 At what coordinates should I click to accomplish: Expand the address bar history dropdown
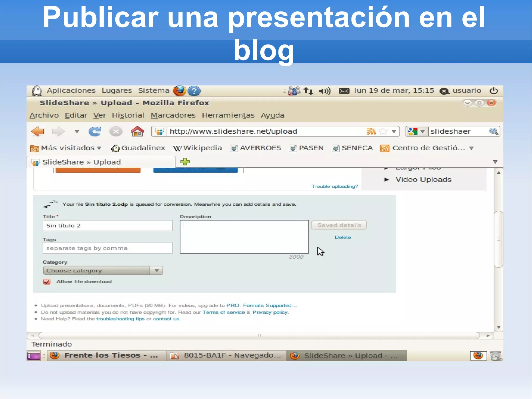(394, 132)
